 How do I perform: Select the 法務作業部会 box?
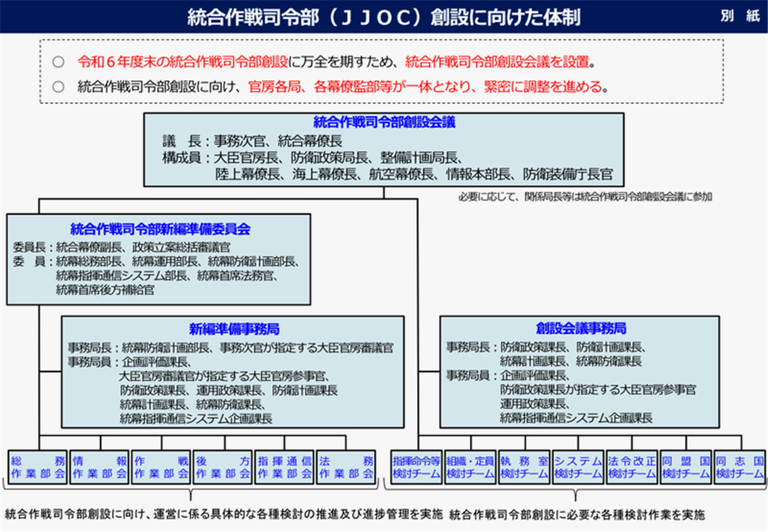346,468
